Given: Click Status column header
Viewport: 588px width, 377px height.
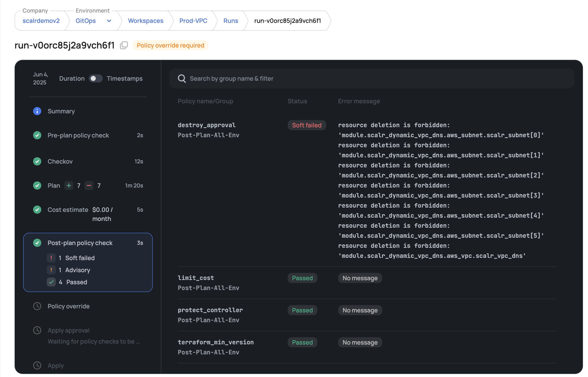Looking at the screenshot, I should coord(297,101).
